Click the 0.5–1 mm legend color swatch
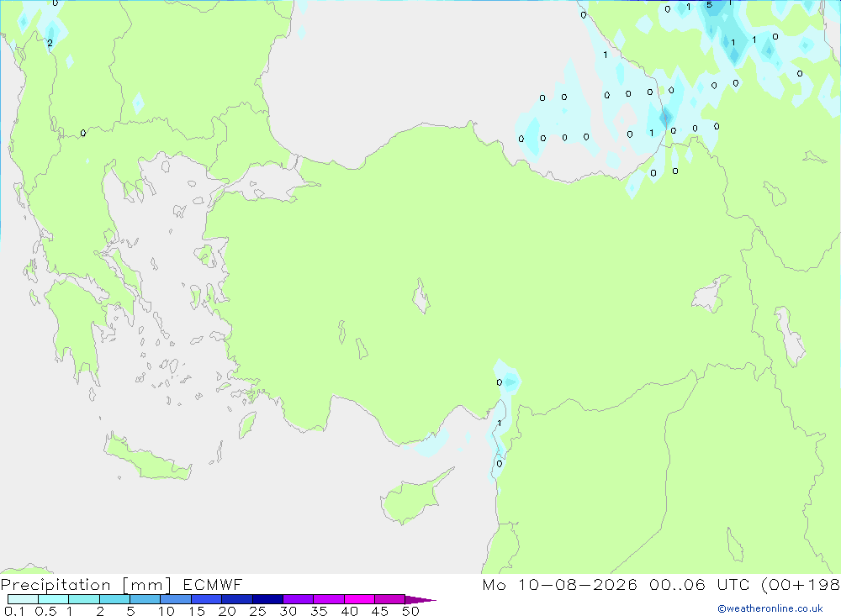Image resolution: width=841 pixels, height=616 pixels. tap(54, 599)
